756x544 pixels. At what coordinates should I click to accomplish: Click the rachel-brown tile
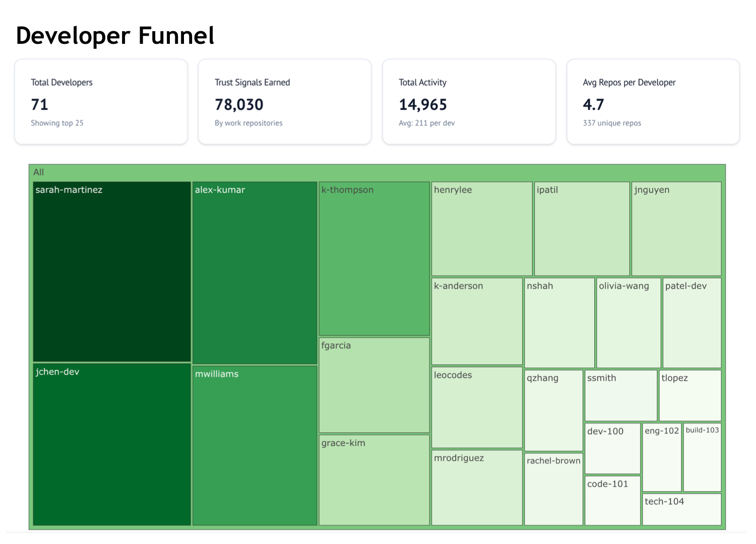(553, 489)
